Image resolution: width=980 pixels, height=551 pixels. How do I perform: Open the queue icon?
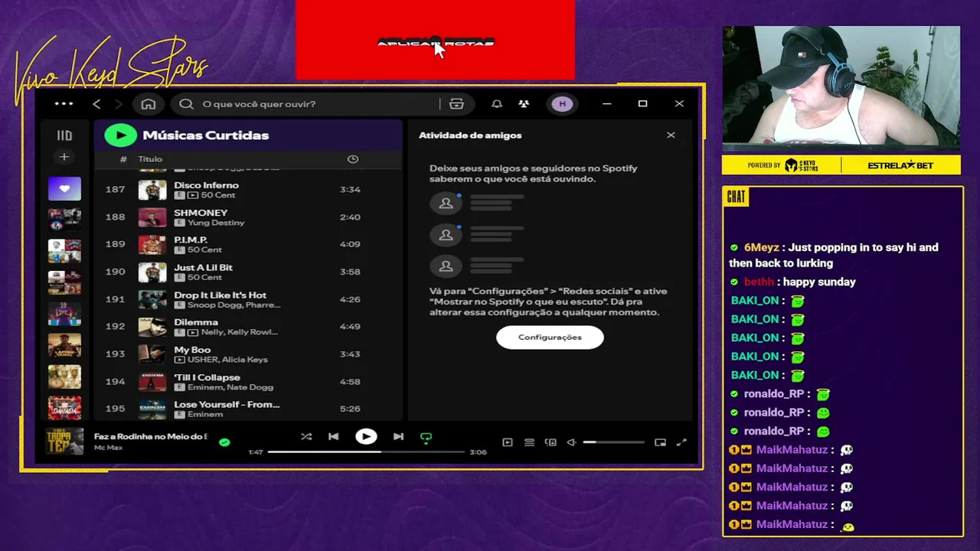pyautogui.click(x=529, y=442)
